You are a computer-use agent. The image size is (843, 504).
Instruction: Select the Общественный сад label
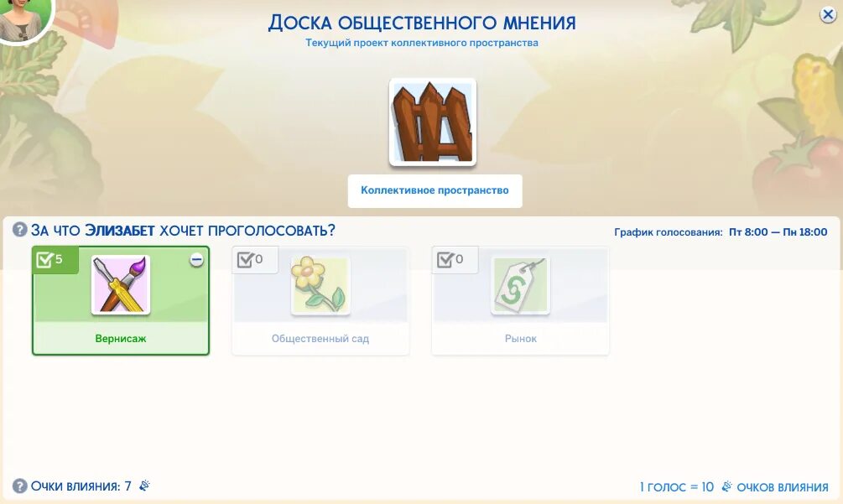320,339
